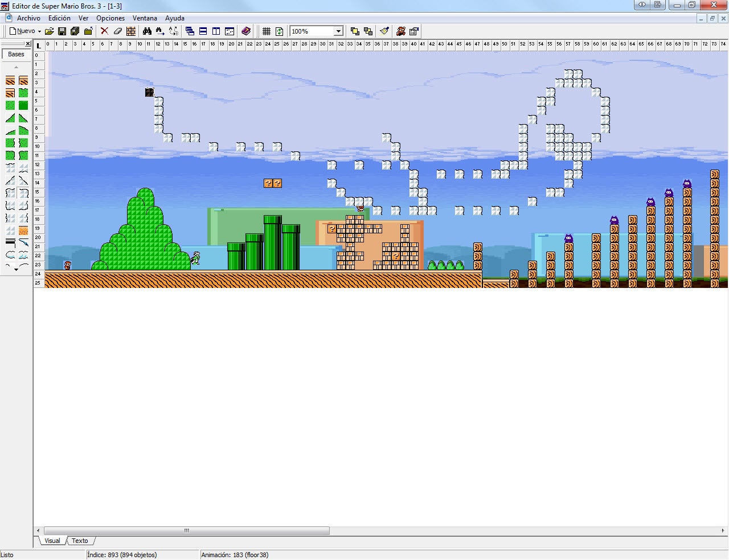Open the 100% zoom dropdown
Image resolution: width=729 pixels, height=560 pixels.
click(338, 31)
